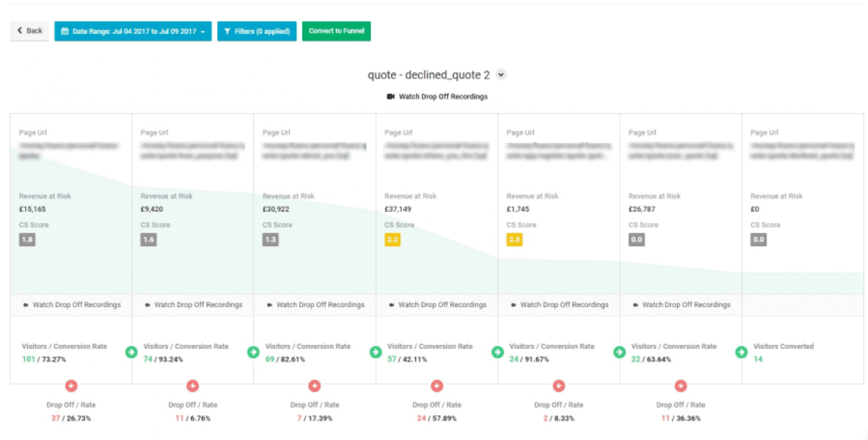The image size is (868, 440).
Task: Click the red drop-off icon showing 2 / 8.33%
Action: coord(558,386)
